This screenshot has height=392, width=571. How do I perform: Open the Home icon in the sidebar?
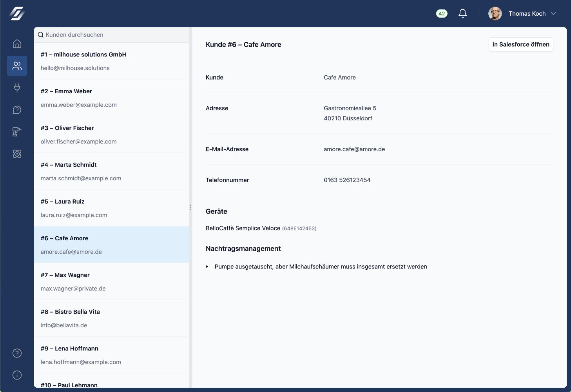17,44
